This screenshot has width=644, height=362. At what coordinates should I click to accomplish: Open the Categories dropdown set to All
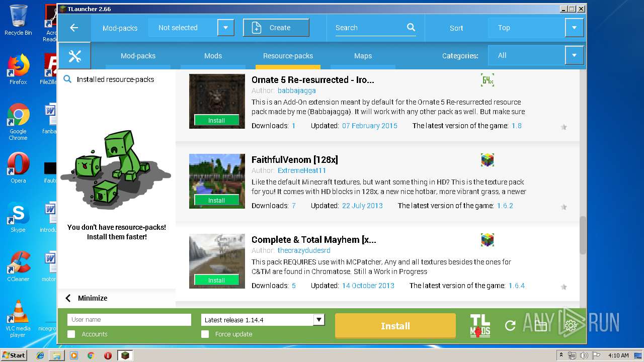(x=574, y=55)
